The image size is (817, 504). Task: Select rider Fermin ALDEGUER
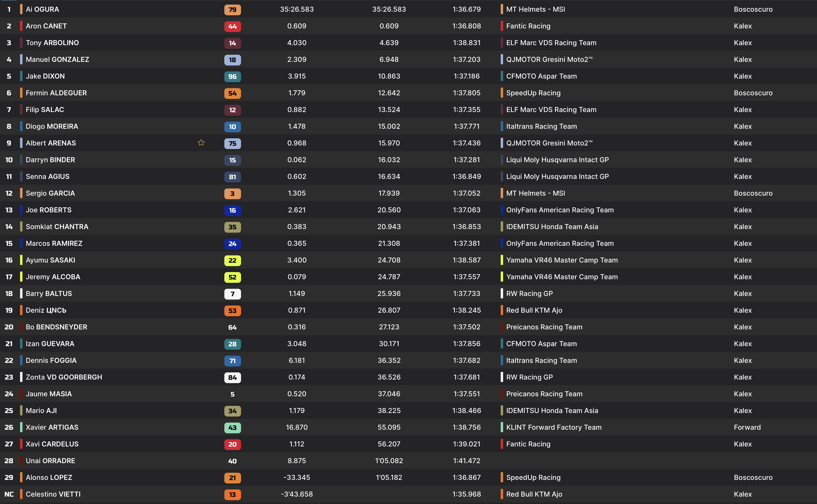click(x=56, y=93)
